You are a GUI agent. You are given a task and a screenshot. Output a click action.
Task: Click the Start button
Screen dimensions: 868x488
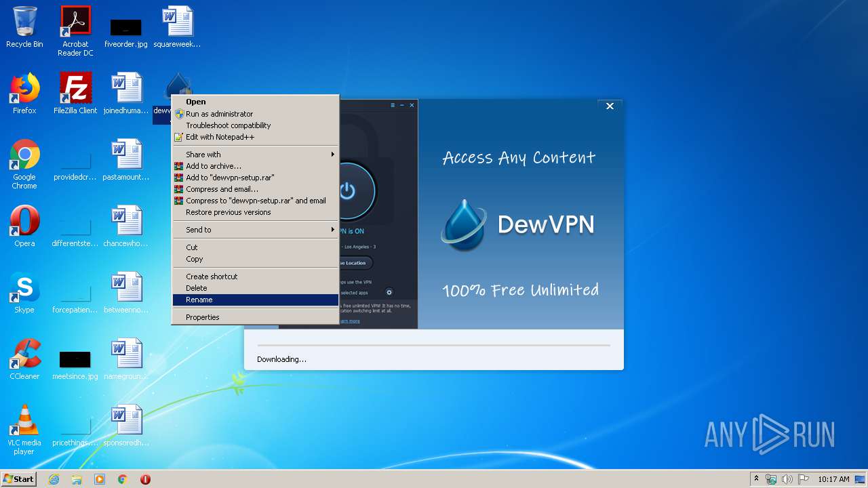click(x=19, y=479)
